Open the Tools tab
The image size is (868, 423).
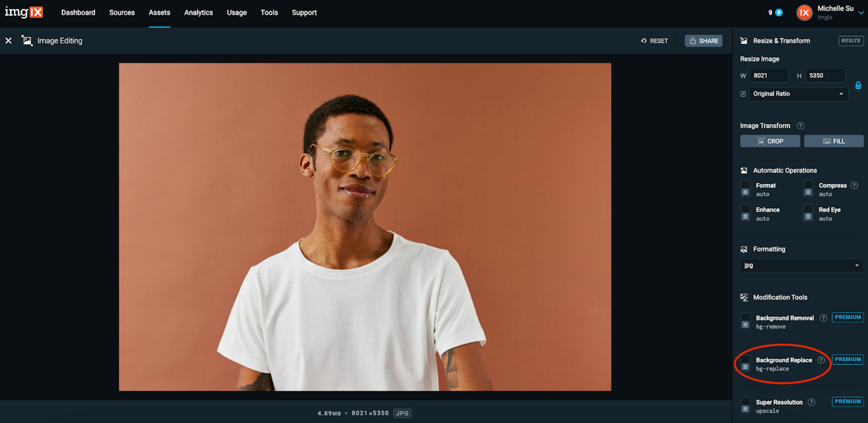269,13
